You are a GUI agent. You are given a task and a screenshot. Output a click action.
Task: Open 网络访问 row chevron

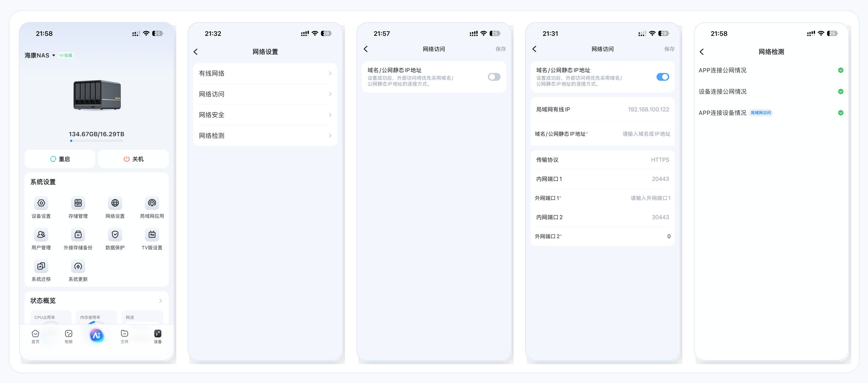click(x=330, y=94)
